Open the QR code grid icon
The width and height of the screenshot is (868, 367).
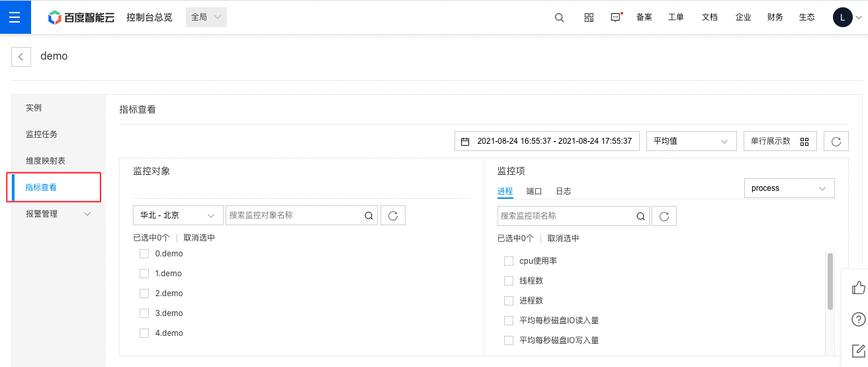[x=589, y=17]
